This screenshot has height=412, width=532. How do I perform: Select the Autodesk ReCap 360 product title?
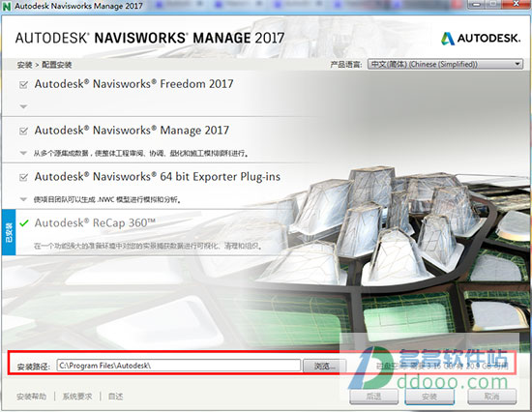95,223
